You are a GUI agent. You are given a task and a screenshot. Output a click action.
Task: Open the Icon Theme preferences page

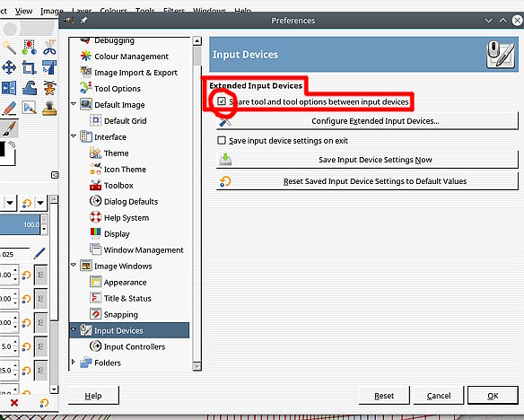(x=125, y=170)
